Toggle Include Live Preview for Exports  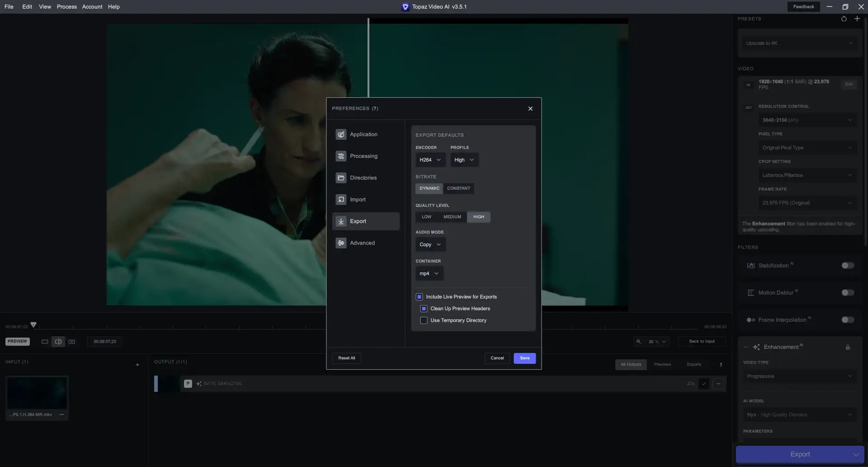coord(419,297)
